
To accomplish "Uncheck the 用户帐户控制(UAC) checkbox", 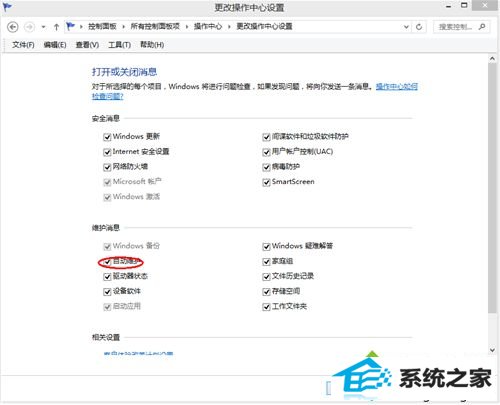I will click(x=266, y=152).
